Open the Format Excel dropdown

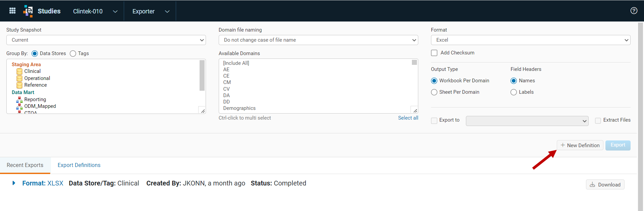531,40
